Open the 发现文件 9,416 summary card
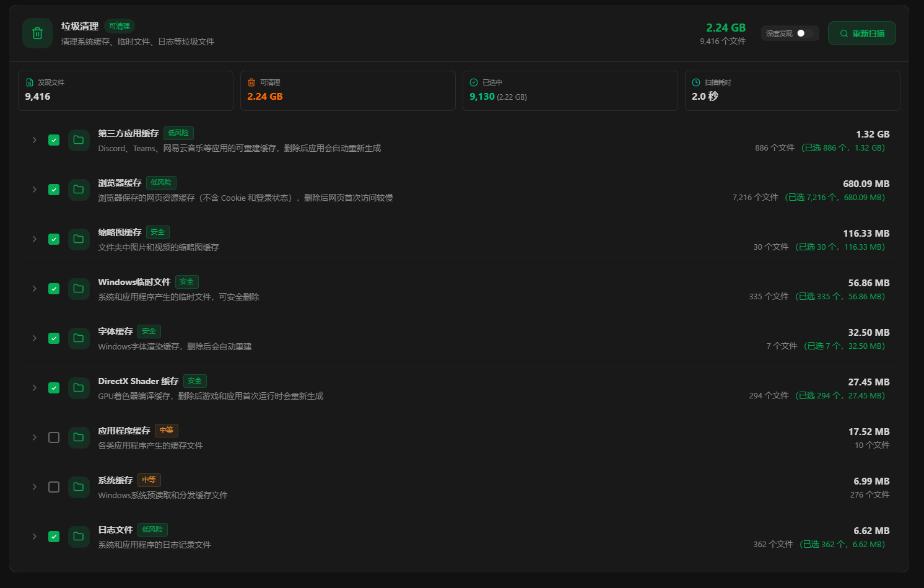924x588 pixels. click(x=126, y=90)
